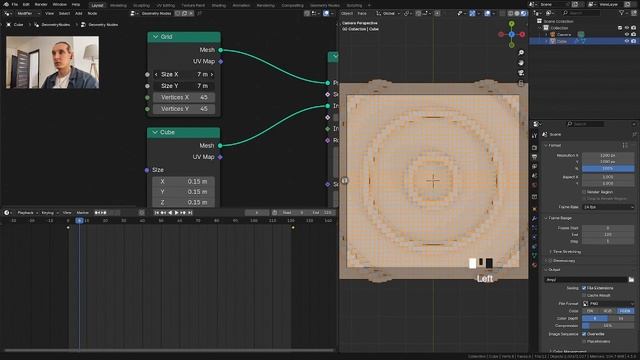Screen dimensions: 640x360
Task: Open the Modifiers wrench tab in properties
Action: click(534, 218)
